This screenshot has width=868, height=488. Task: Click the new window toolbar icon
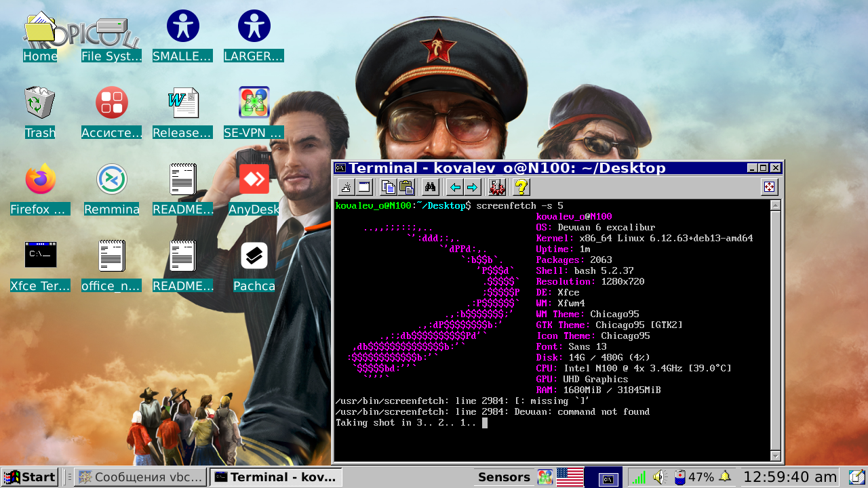(x=364, y=187)
